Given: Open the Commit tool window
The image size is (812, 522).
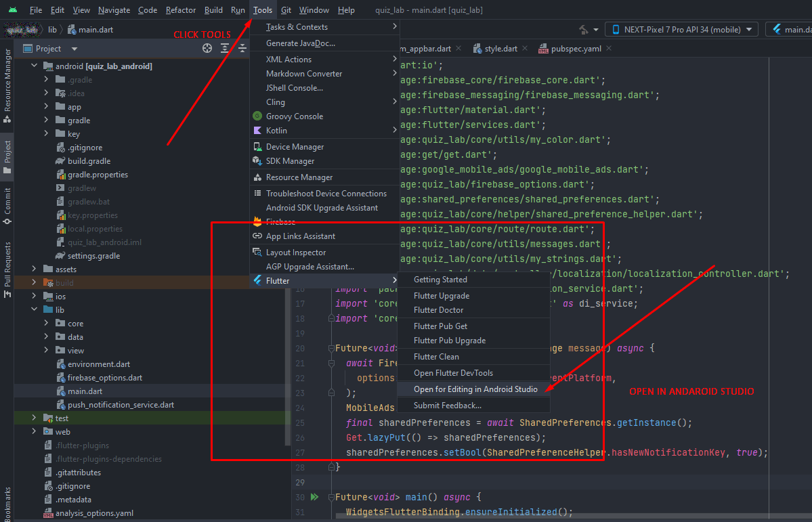Looking at the screenshot, I should click(x=7, y=201).
